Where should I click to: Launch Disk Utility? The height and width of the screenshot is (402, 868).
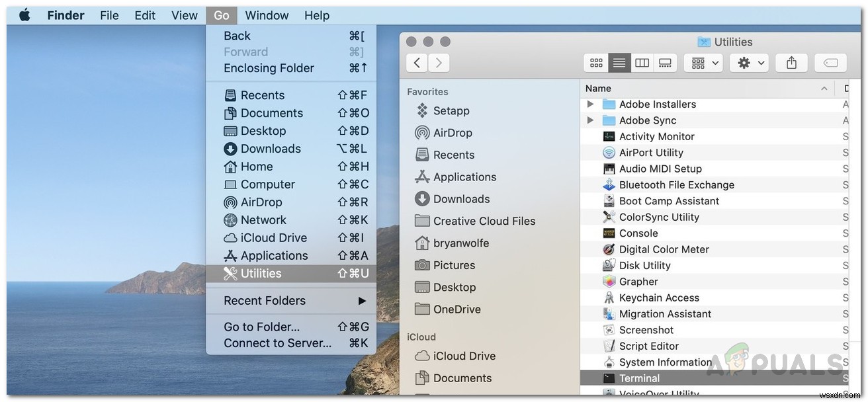click(644, 265)
